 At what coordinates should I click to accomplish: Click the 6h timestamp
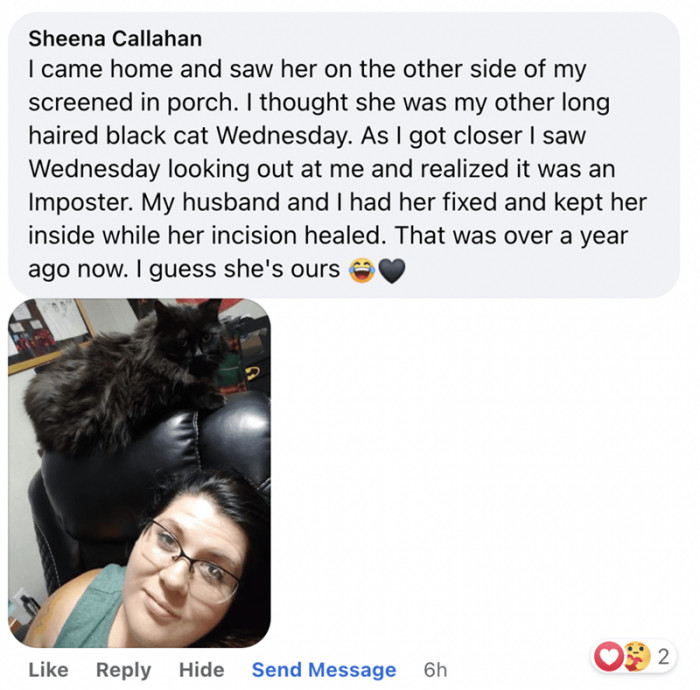pos(435,670)
